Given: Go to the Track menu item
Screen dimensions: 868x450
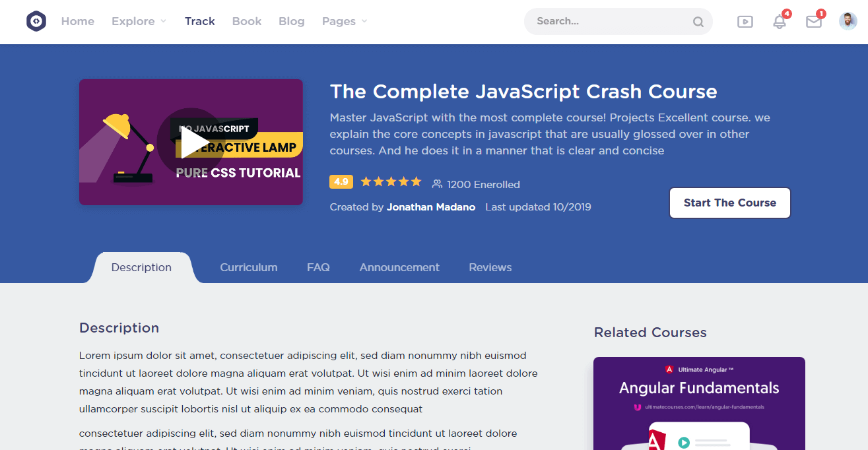Looking at the screenshot, I should tap(199, 21).
